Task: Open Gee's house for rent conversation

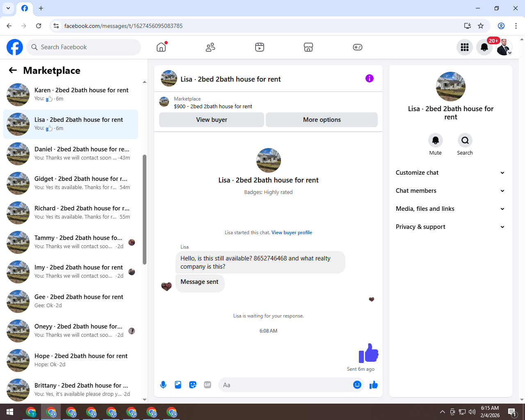Action: pos(71,301)
